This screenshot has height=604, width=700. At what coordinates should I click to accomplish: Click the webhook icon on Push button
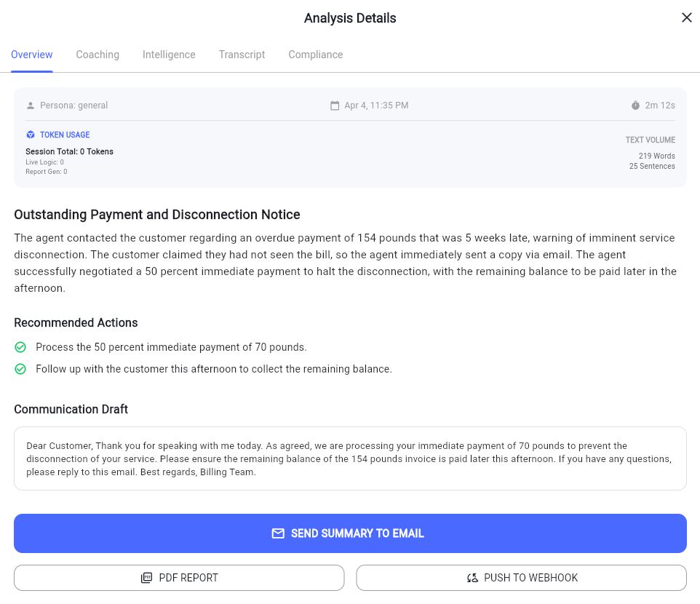coord(472,578)
